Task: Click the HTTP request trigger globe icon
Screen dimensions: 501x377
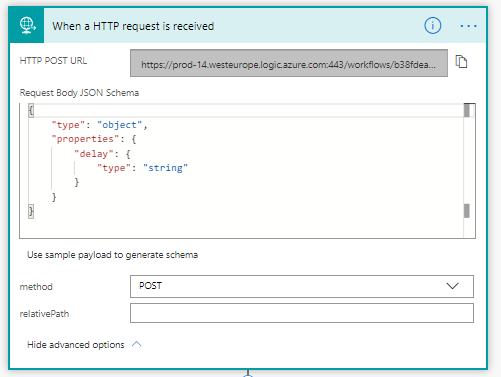Action: pos(27,25)
